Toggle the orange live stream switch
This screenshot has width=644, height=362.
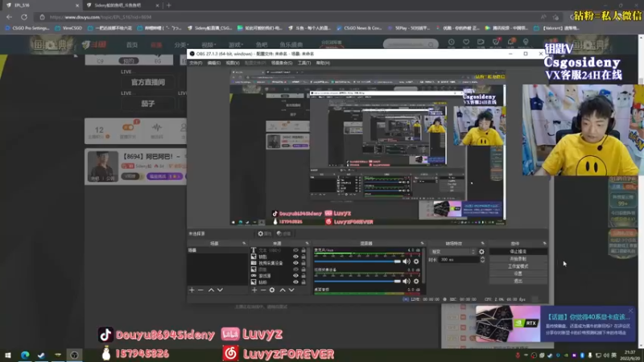(x=128, y=127)
